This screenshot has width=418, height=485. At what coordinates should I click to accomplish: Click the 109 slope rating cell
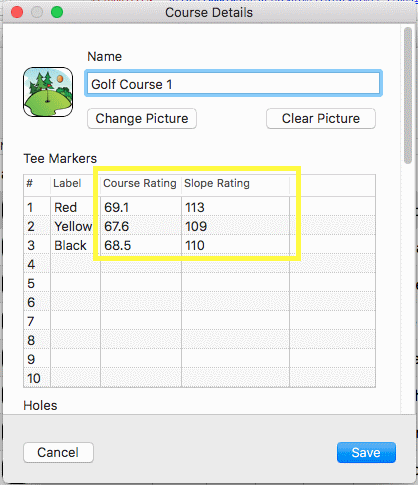click(236, 226)
